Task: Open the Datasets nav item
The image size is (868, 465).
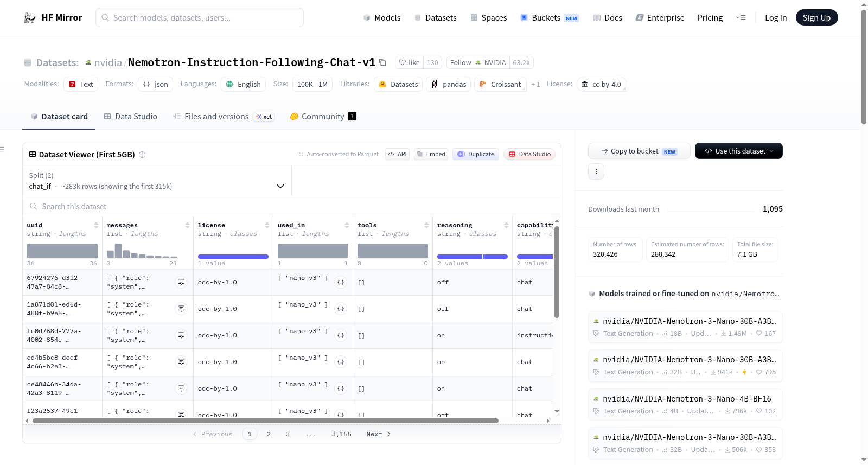Action: (x=435, y=17)
